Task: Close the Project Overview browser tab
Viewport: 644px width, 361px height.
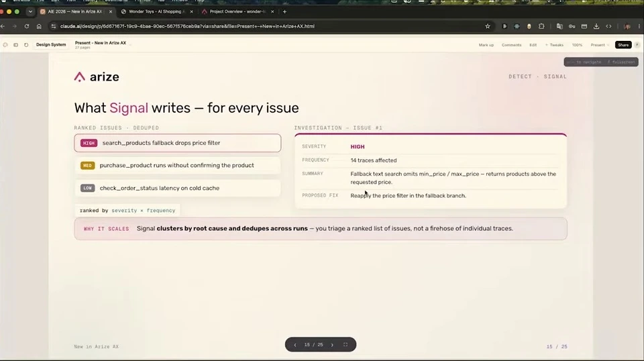Action: [272, 11]
